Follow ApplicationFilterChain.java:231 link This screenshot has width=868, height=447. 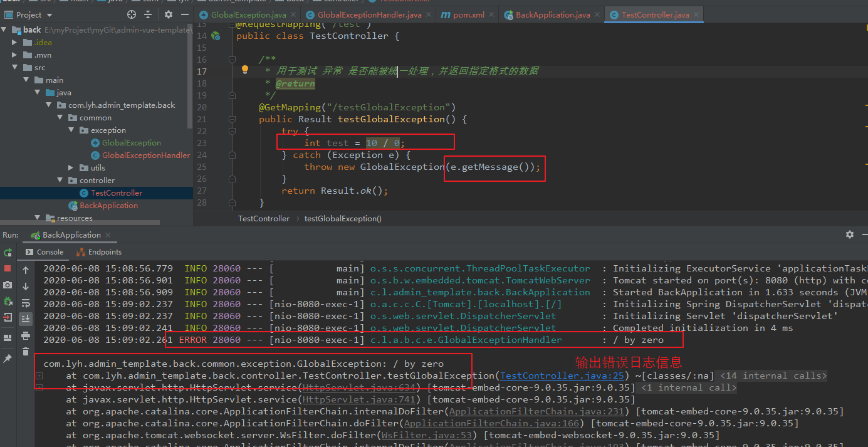[536, 411]
